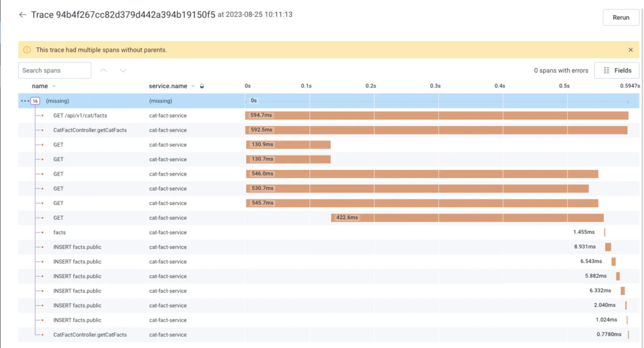
Task: Click into the Search spans field
Action: tap(55, 70)
